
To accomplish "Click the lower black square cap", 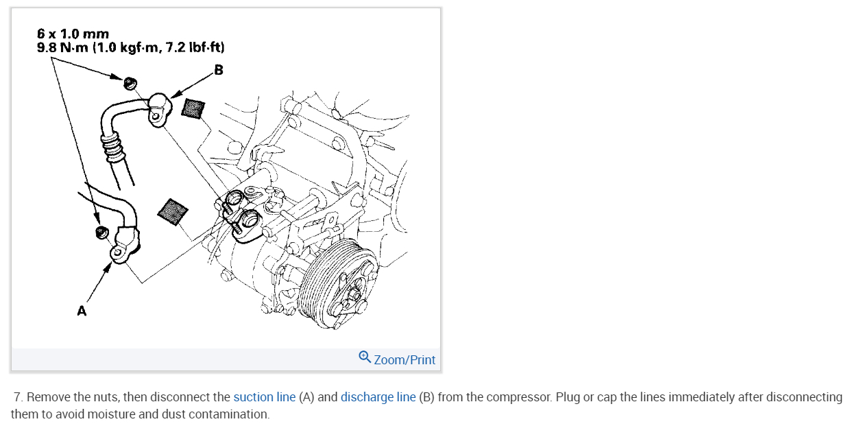I will pyautogui.click(x=173, y=211).
